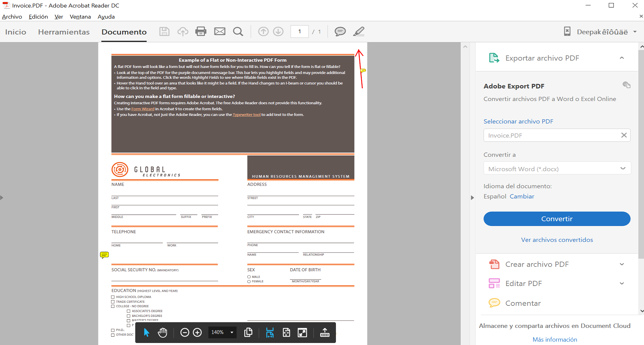The width and height of the screenshot is (644, 345).
Task: Click the page display copy icon
Action: pyautogui.click(x=248, y=332)
